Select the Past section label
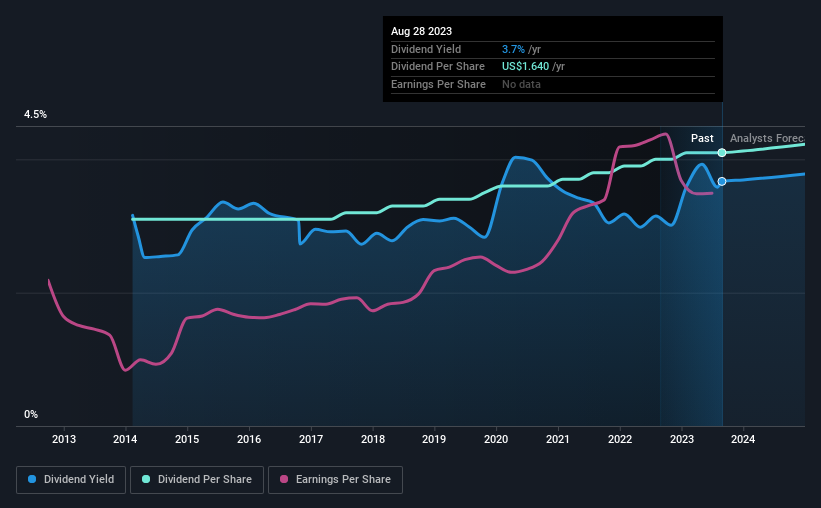This screenshot has height=508, width=821. [702, 138]
